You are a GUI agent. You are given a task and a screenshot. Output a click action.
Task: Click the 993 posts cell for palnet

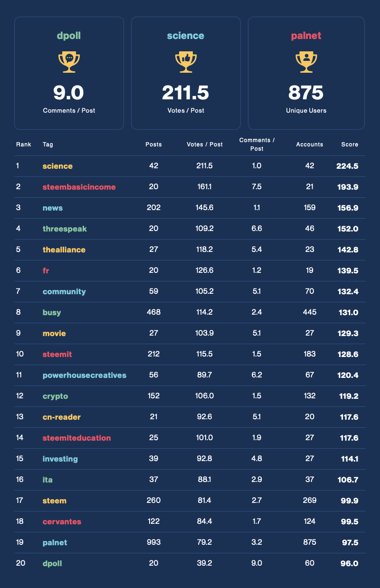point(153,542)
